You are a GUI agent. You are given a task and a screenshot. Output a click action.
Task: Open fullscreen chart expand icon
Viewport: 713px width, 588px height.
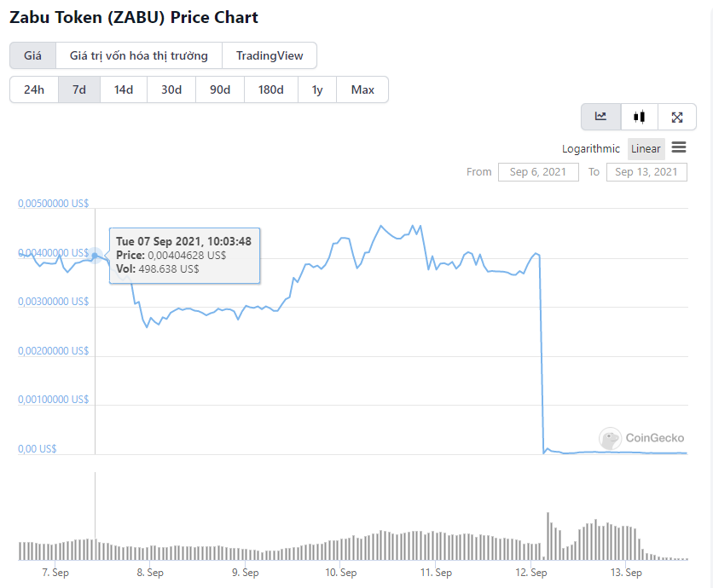[x=676, y=117]
